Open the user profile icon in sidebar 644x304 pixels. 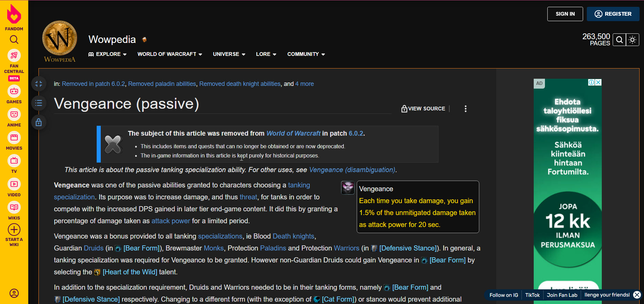pyautogui.click(x=14, y=293)
